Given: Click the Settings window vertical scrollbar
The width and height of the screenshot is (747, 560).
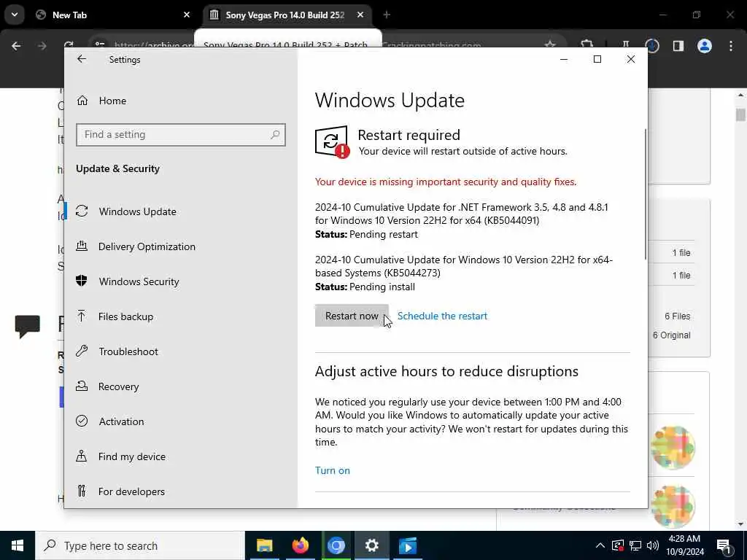Looking at the screenshot, I should [x=645, y=194].
